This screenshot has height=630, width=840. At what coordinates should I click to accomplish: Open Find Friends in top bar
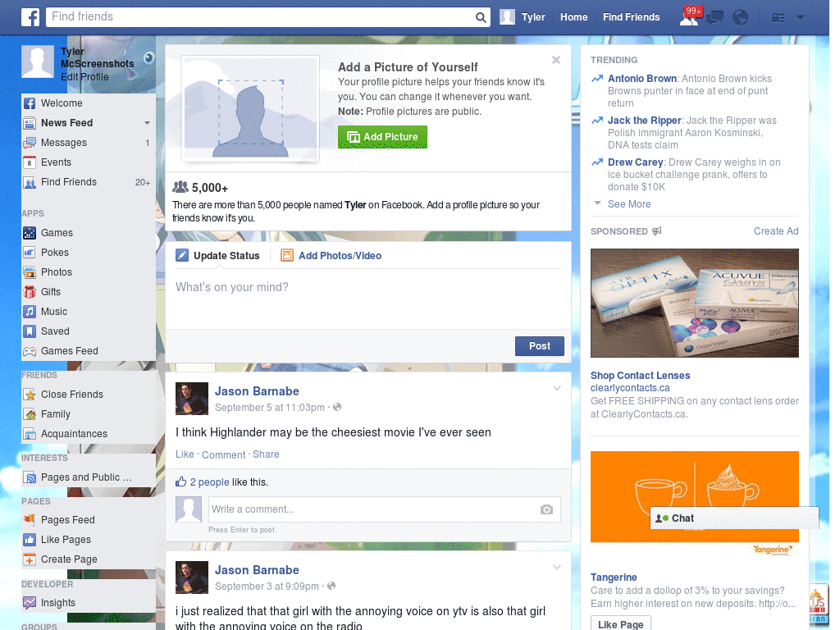click(x=631, y=17)
